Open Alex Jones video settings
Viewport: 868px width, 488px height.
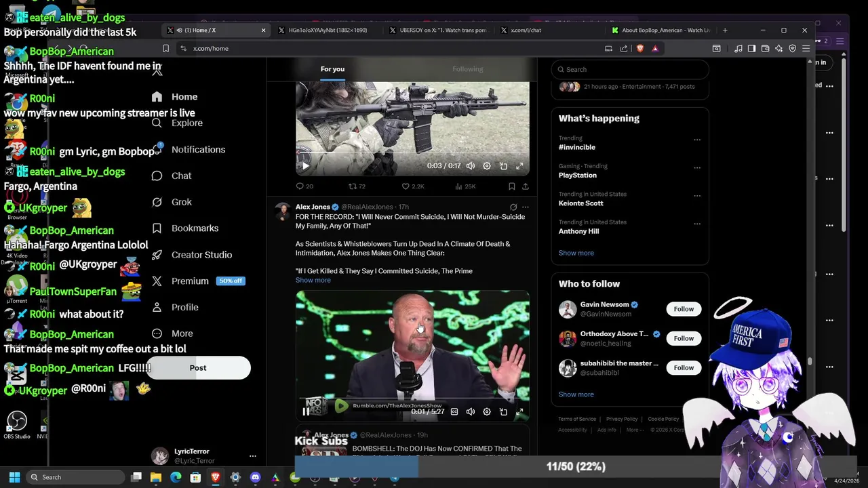(x=487, y=412)
